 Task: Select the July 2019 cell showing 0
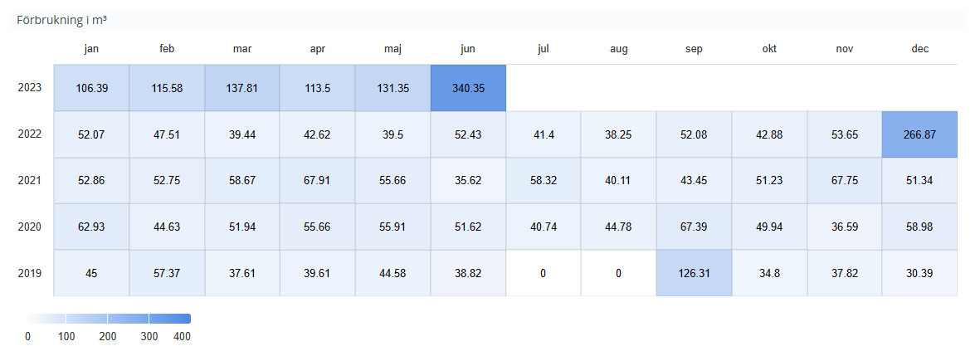click(x=543, y=272)
